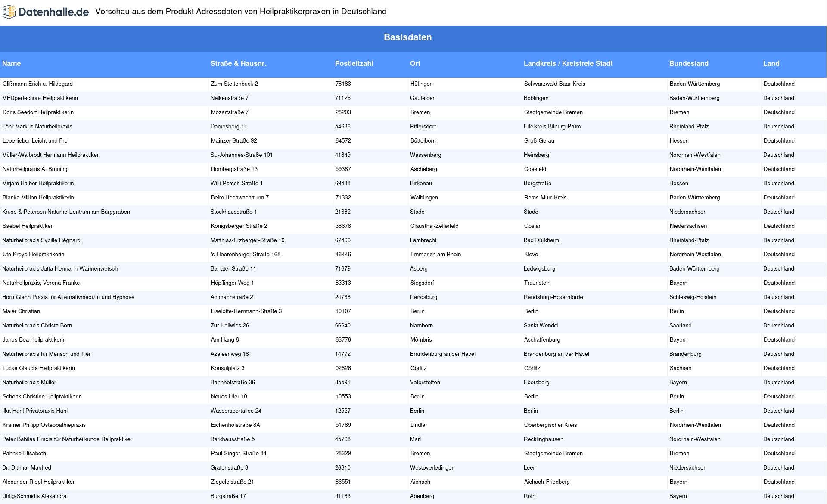Click the Postleitzahl column header
The height and width of the screenshot is (504, 827).
[x=354, y=63]
